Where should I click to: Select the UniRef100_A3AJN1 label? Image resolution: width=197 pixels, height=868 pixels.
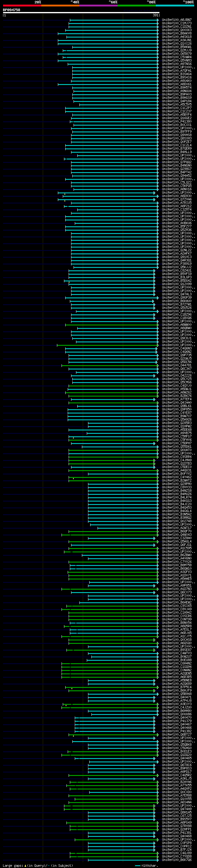tap(177, 40)
